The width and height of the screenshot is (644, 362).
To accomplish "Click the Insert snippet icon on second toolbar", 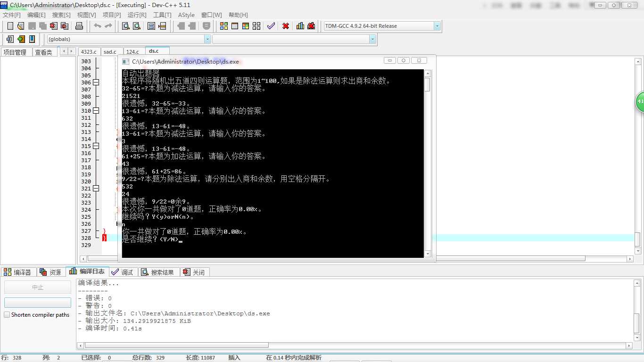I will click(x=10, y=39).
